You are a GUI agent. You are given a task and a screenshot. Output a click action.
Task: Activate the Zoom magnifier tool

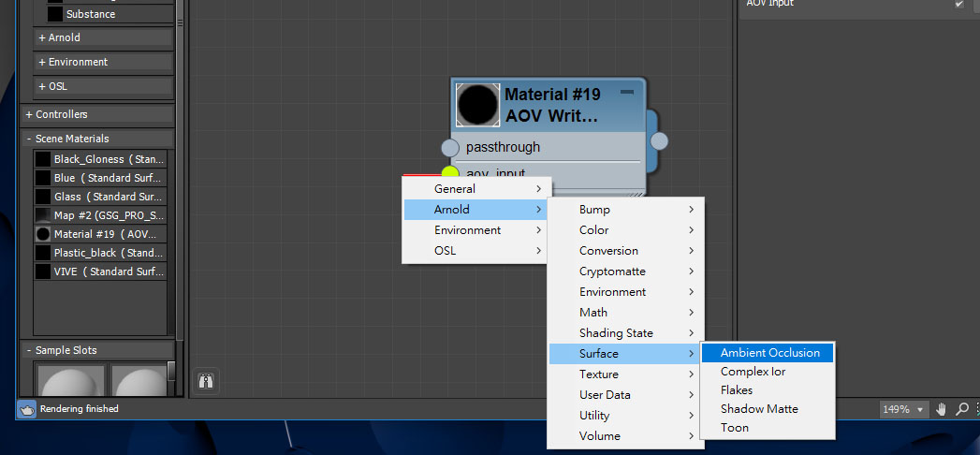[x=962, y=410]
